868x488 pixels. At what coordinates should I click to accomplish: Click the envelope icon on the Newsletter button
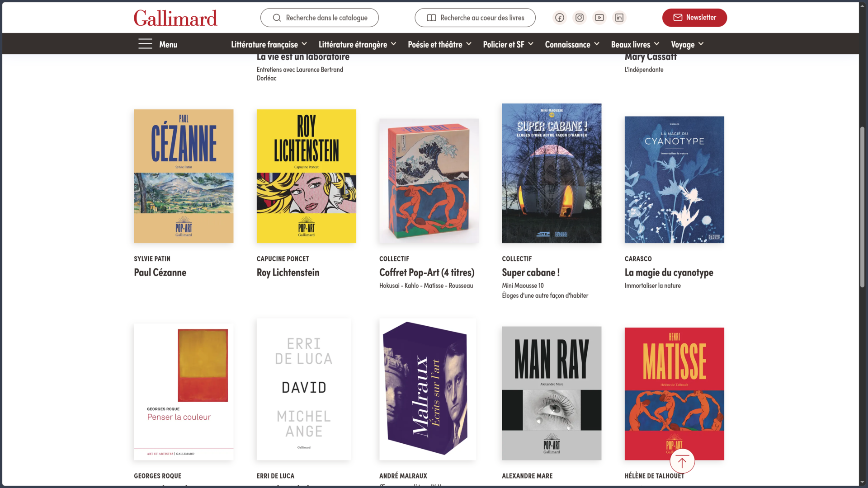[x=678, y=18]
